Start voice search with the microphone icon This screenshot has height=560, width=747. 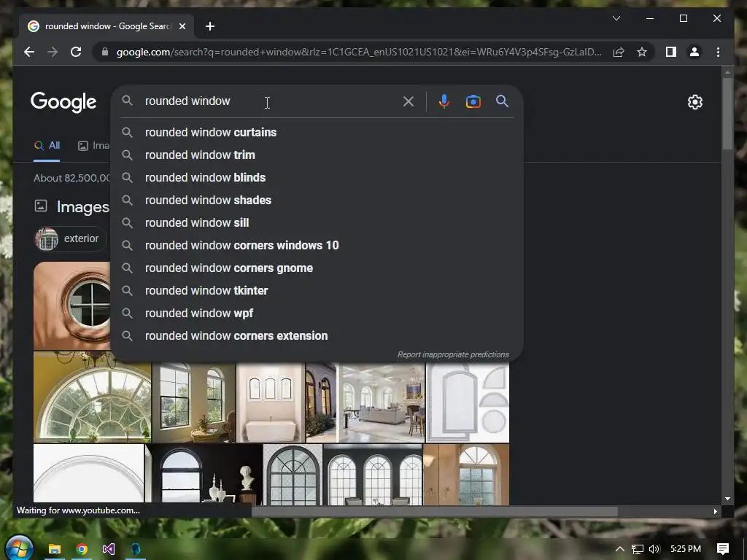point(444,101)
